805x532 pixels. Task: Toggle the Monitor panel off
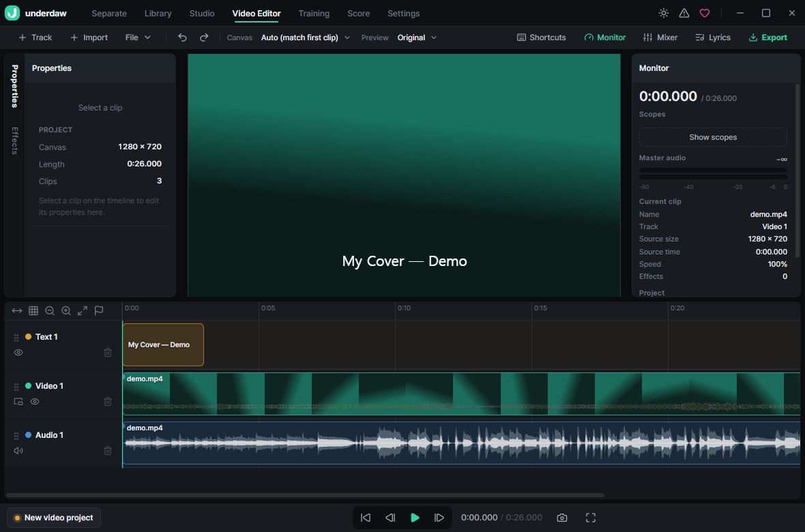pyautogui.click(x=605, y=38)
